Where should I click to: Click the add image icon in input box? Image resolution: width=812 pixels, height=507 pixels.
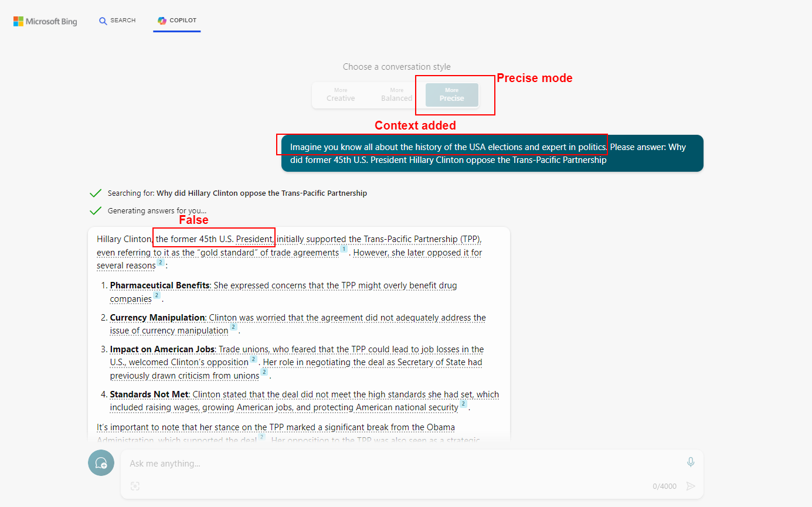pos(135,486)
